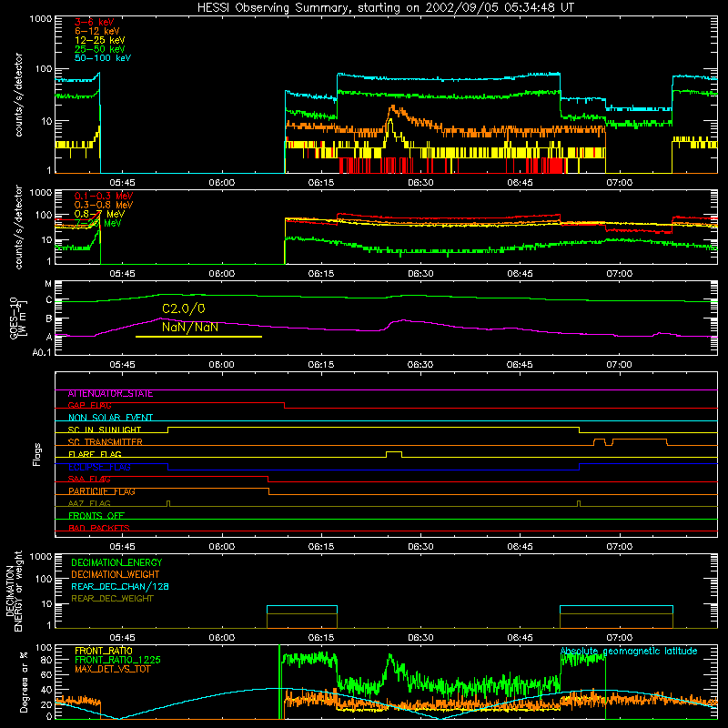
Task: Click the HESSI Observing Summary title
Action: [385, 8]
